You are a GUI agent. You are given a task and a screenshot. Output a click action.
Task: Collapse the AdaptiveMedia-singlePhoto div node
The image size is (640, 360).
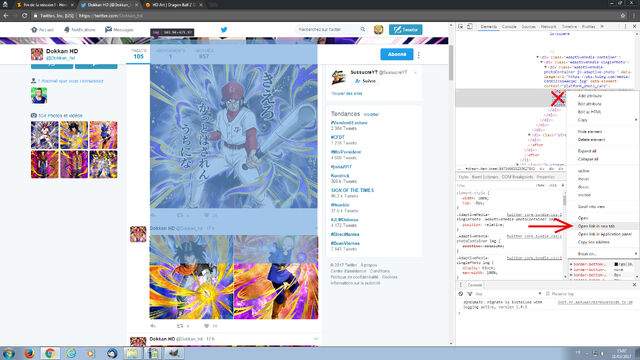(x=542, y=62)
